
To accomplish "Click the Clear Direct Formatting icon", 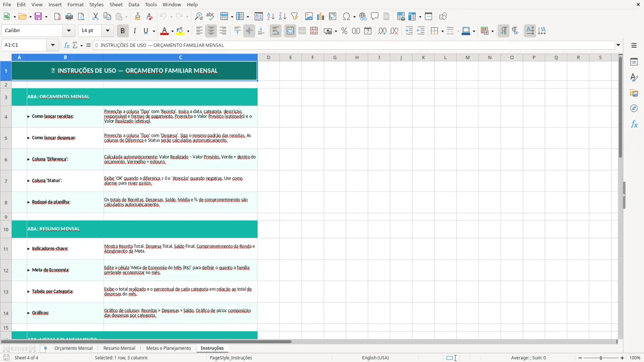I will [x=149, y=17].
